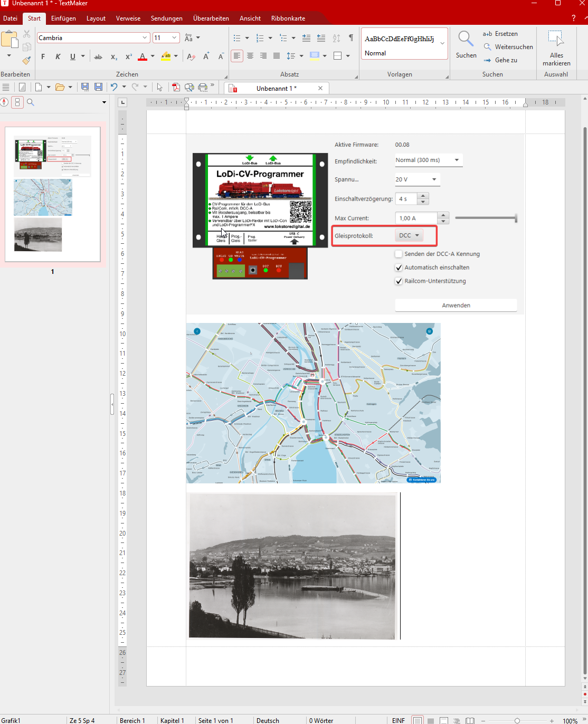Screen dimensions: 588x724
Task: Uncheck Automatisch einschalten checkbox
Action: coord(399,268)
